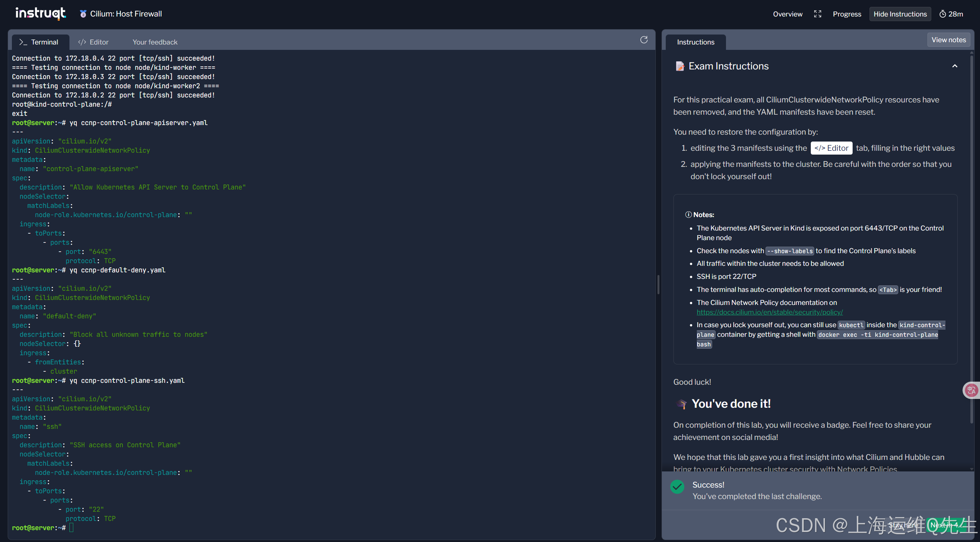
Task: Click the fullscreen expand icon
Action: click(817, 14)
